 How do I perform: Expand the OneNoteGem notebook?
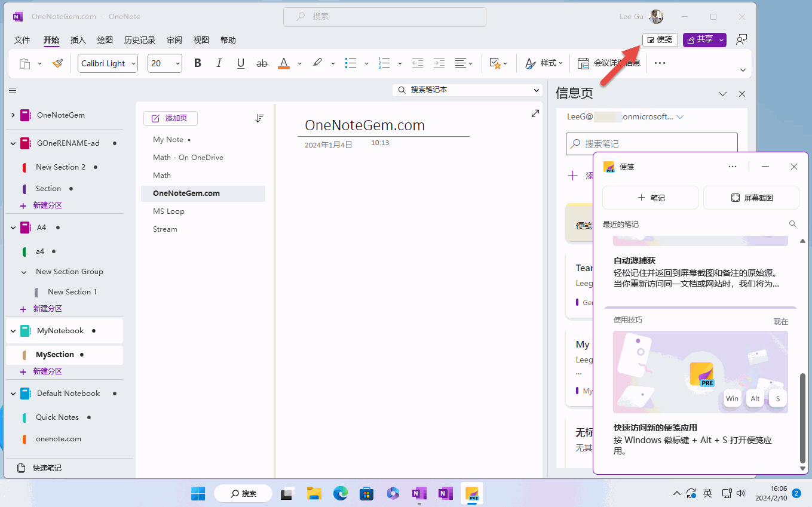click(x=13, y=115)
